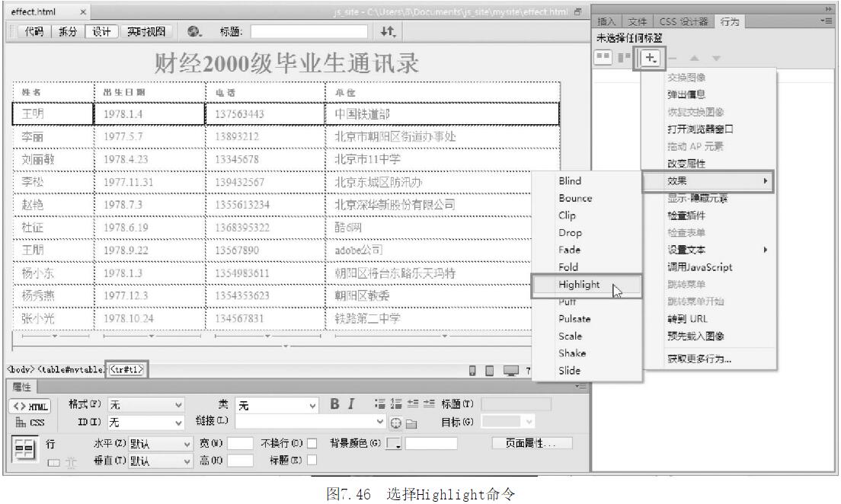Click the point-to-file target icon

(x=396, y=422)
